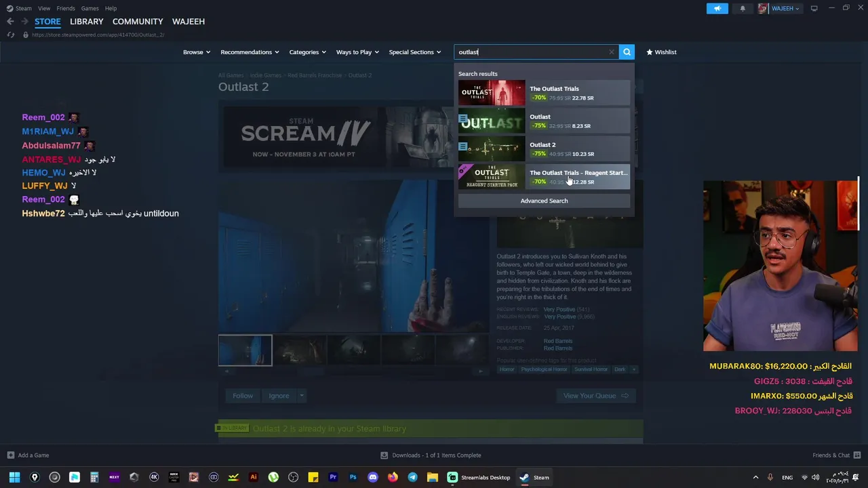The height and width of the screenshot is (488, 868).
Task: Open the Help menu
Action: click(111, 8)
